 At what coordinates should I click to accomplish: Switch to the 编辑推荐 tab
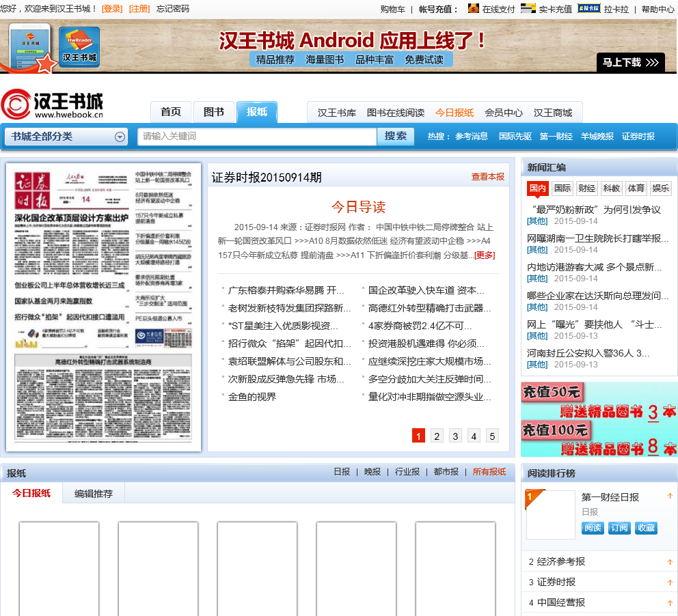(94, 493)
